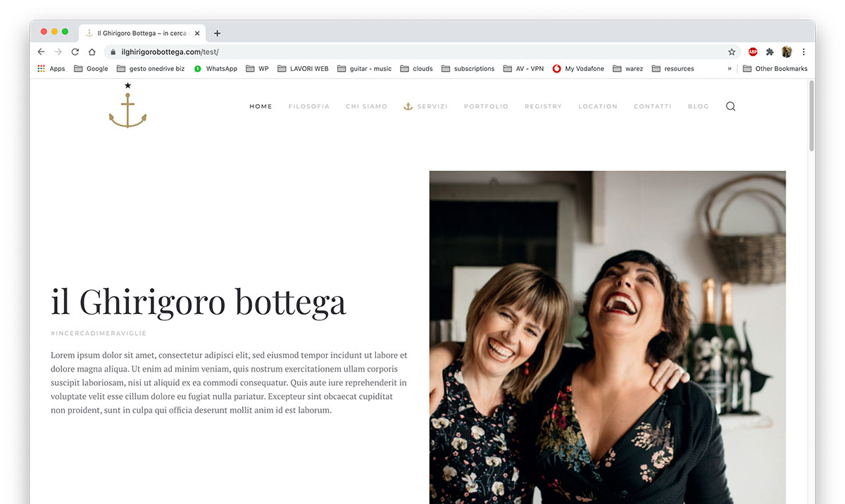Open the CONTATTI menu item

coord(653,106)
